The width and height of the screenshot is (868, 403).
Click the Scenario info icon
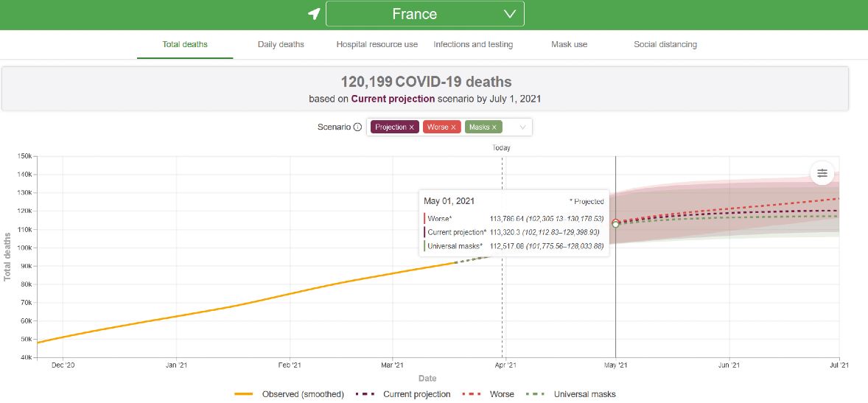pyautogui.click(x=357, y=127)
